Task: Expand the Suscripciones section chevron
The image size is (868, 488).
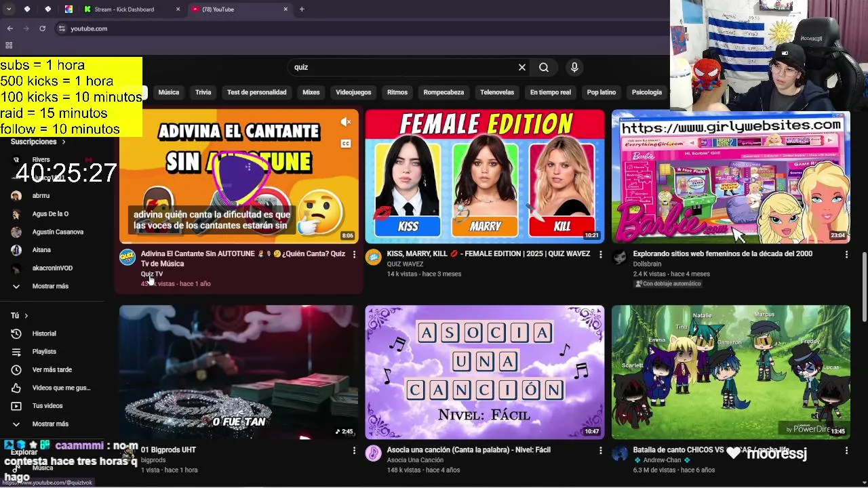Action: click(64, 142)
